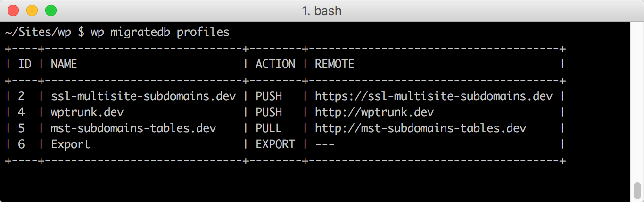Click the PULL action cell
Viewport: 644px width, 202px height.
[x=269, y=128]
